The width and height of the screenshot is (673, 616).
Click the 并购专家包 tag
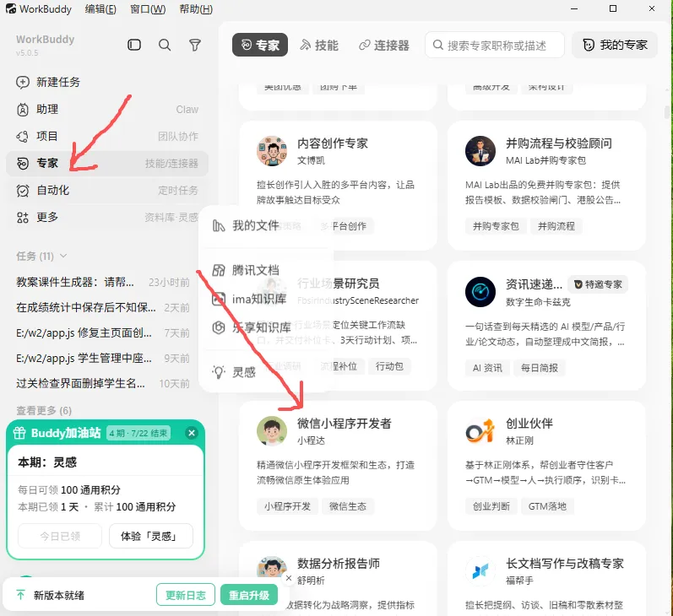[x=496, y=226]
